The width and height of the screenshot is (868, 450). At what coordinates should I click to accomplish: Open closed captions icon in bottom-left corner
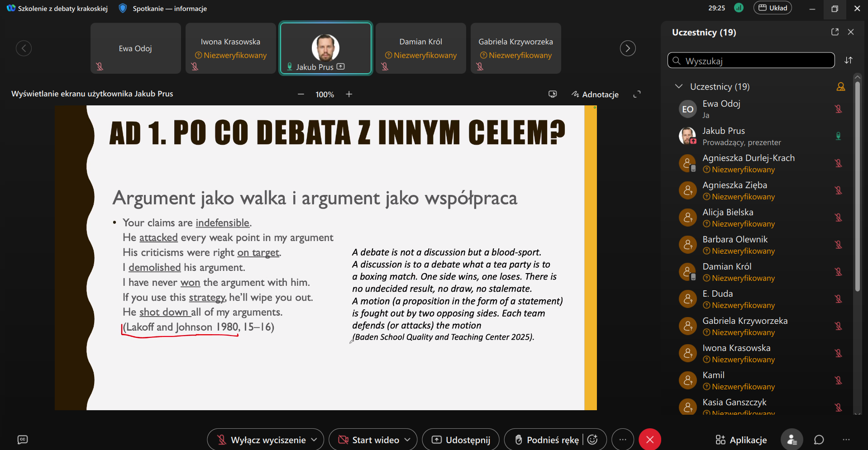pyautogui.click(x=22, y=440)
